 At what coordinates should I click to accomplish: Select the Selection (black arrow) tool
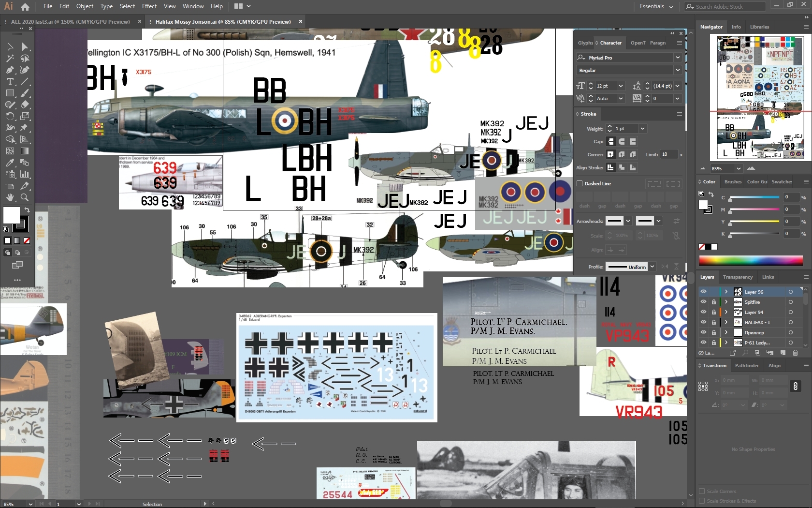10,46
